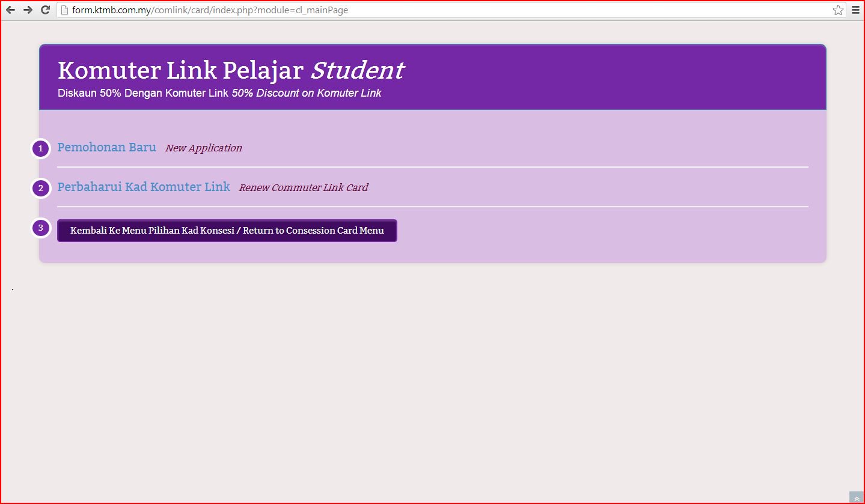Click the scroll-to-top arrow icon

(857, 497)
